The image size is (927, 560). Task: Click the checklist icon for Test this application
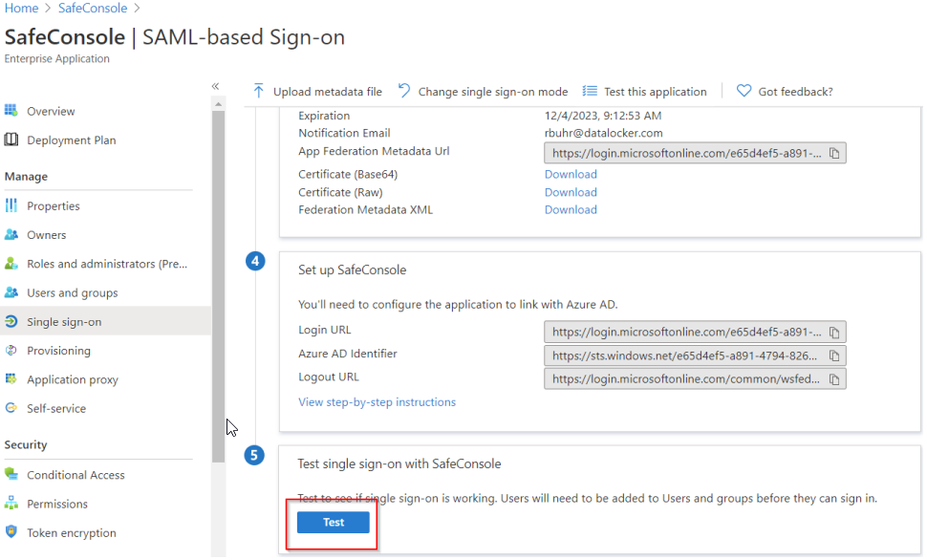point(590,91)
